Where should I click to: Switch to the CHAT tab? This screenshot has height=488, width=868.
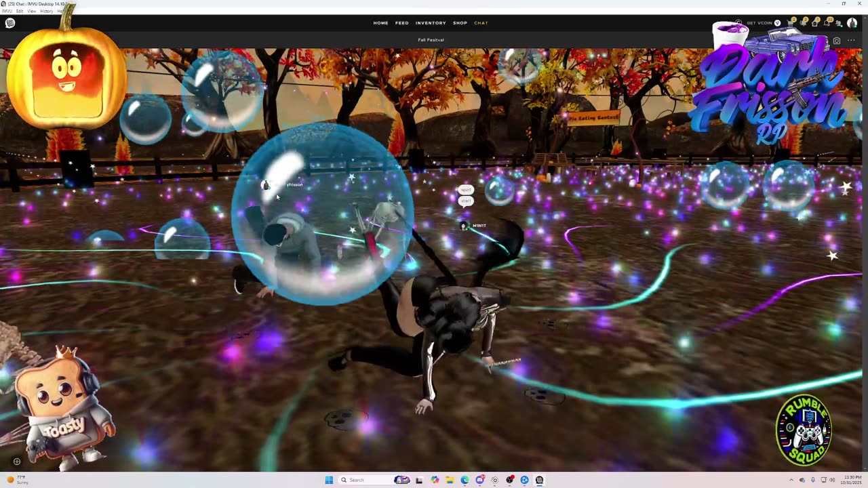481,23
